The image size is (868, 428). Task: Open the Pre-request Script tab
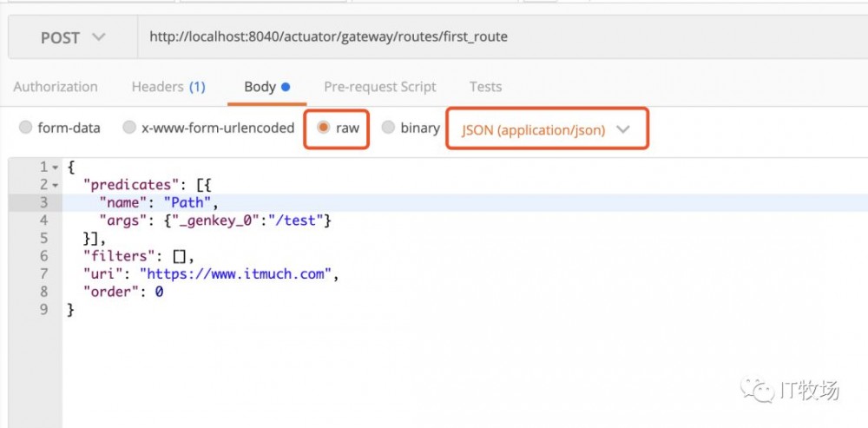[379, 87]
